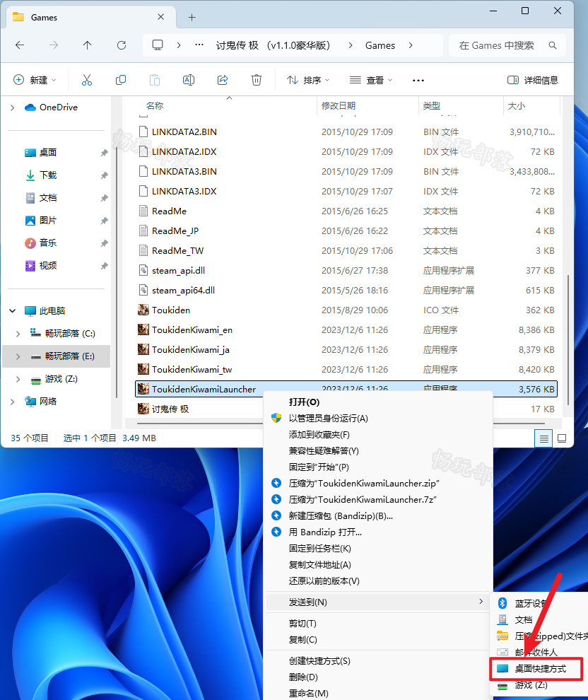Click the Share icon in toolbar
The width and height of the screenshot is (588, 700).
223,81
